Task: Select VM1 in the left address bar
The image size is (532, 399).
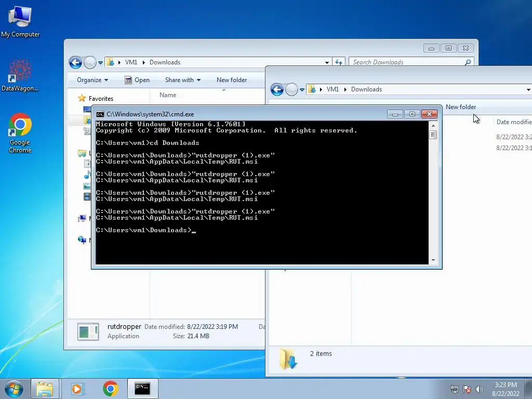Action: 131,62
